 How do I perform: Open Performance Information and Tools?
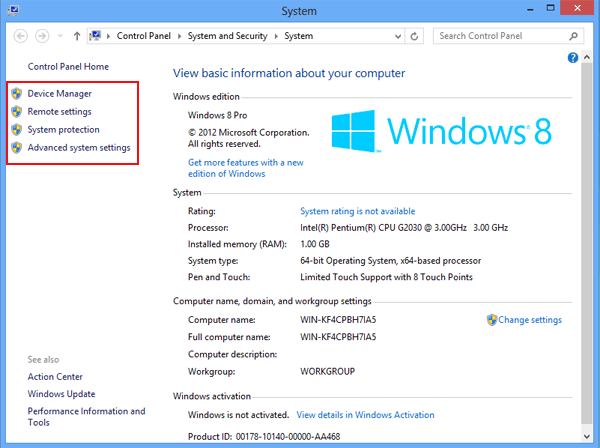86,417
